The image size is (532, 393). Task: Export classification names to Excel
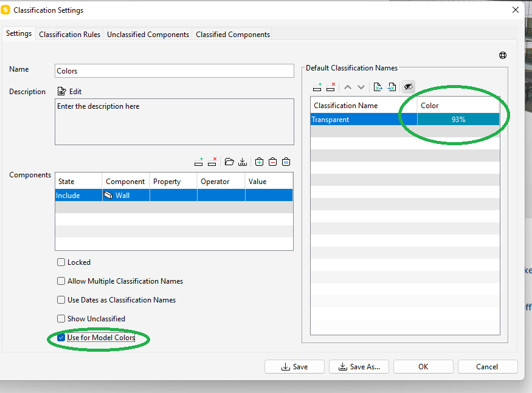tap(378, 87)
